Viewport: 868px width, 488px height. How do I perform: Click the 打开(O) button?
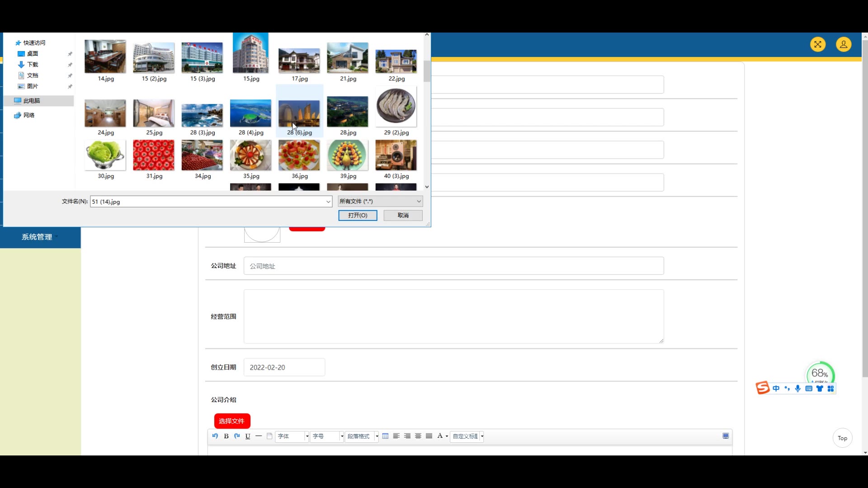(x=358, y=216)
